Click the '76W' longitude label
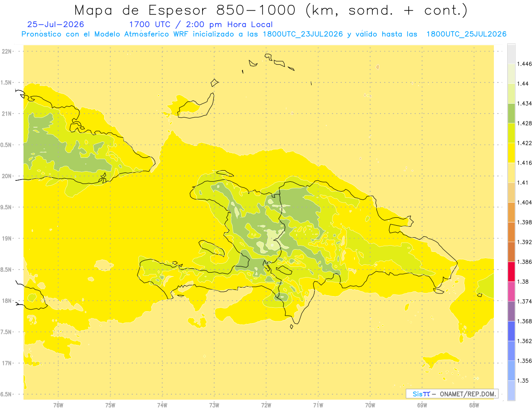 click(58, 405)
